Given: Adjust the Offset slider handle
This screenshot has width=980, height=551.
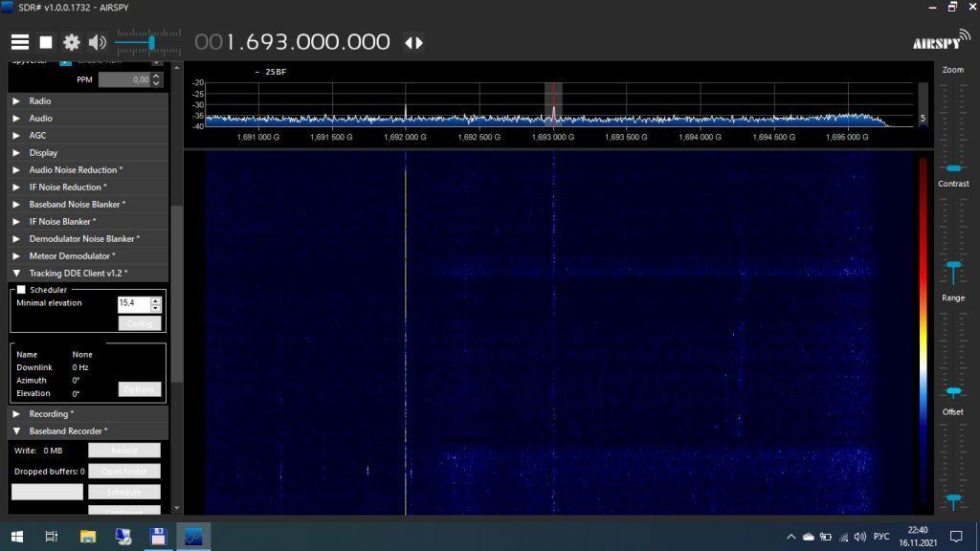Looking at the screenshot, I should pyautogui.click(x=953, y=497).
